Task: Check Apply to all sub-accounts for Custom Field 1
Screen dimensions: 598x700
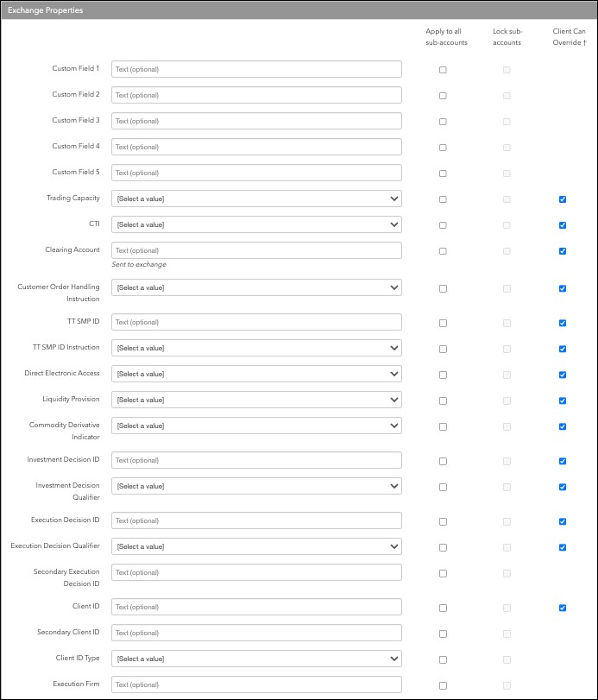Action: pos(443,70)
